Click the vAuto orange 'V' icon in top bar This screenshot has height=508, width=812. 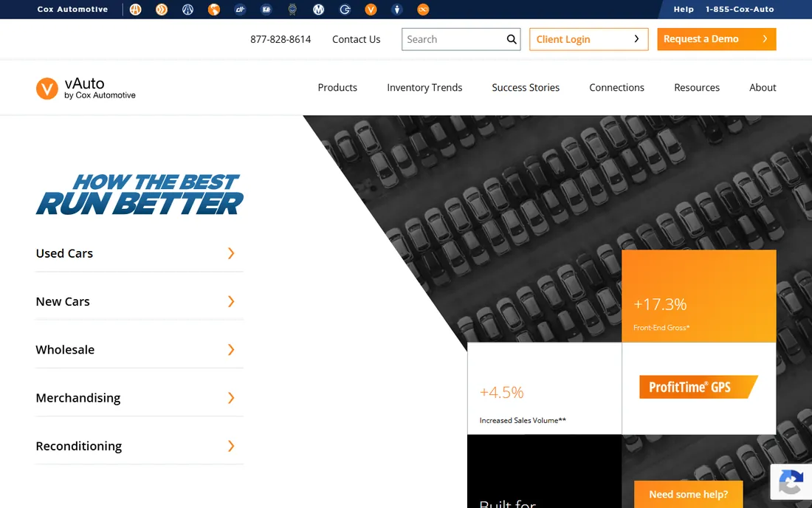[371, 10]
